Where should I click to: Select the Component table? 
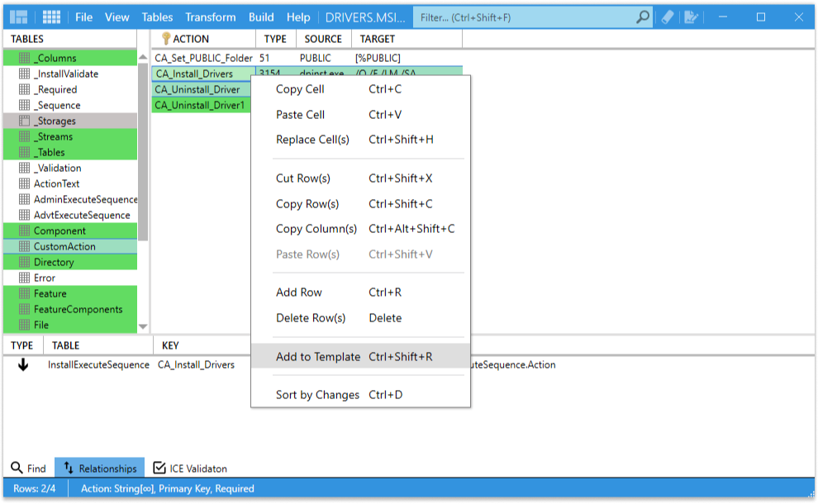tap(70, 231)
